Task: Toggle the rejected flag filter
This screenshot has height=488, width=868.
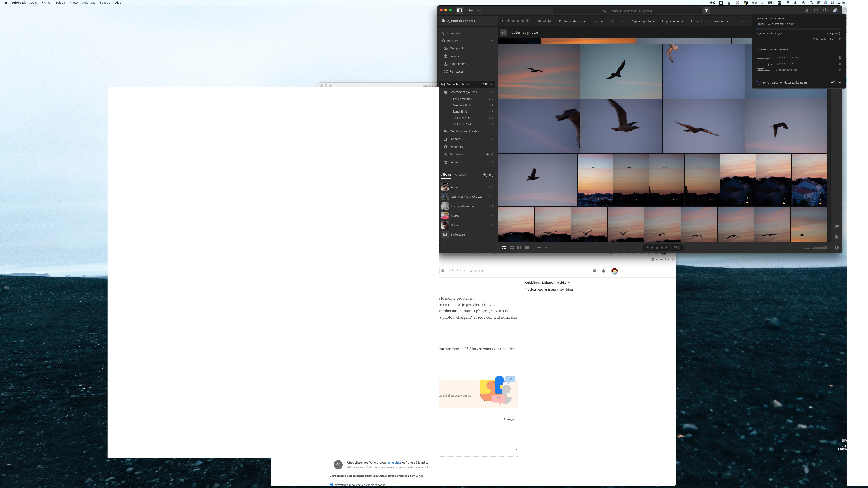Action: pyautogui.click(x=550, y=21)
